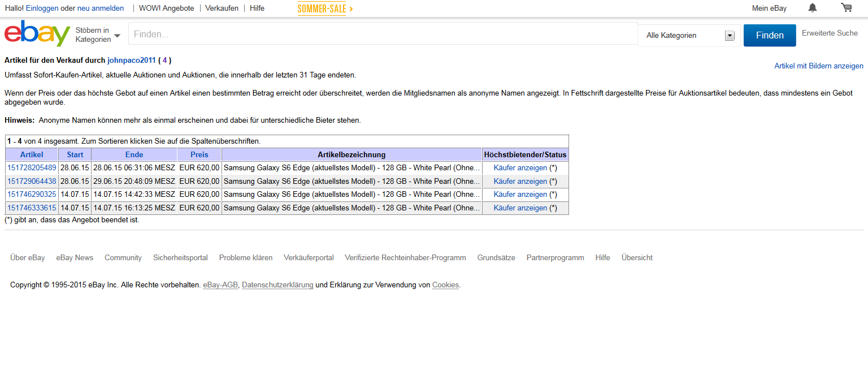The width and height of the screenshot is (868, 379).
Task: Select end time 28.06.15 06:31:06 MESZ
Action: pos(134,168)
